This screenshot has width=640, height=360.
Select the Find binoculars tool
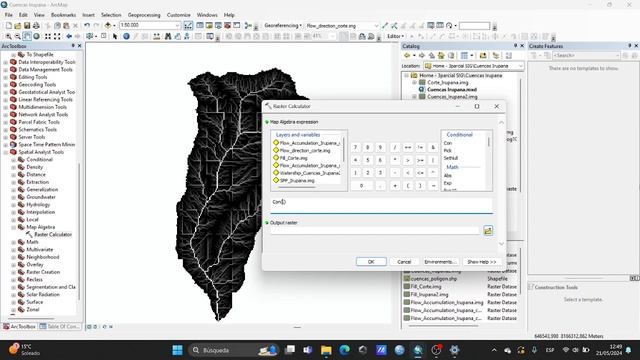point(168,36)
